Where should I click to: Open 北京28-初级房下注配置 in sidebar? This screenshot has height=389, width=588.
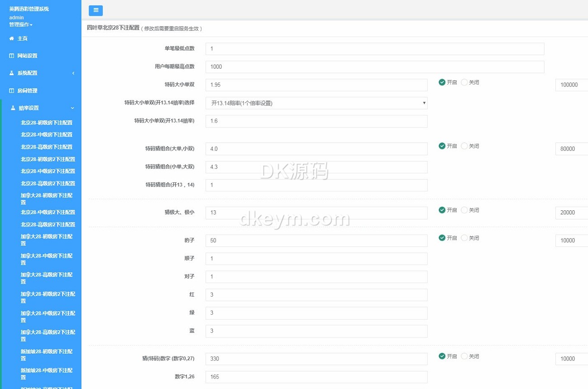point(47,123)
